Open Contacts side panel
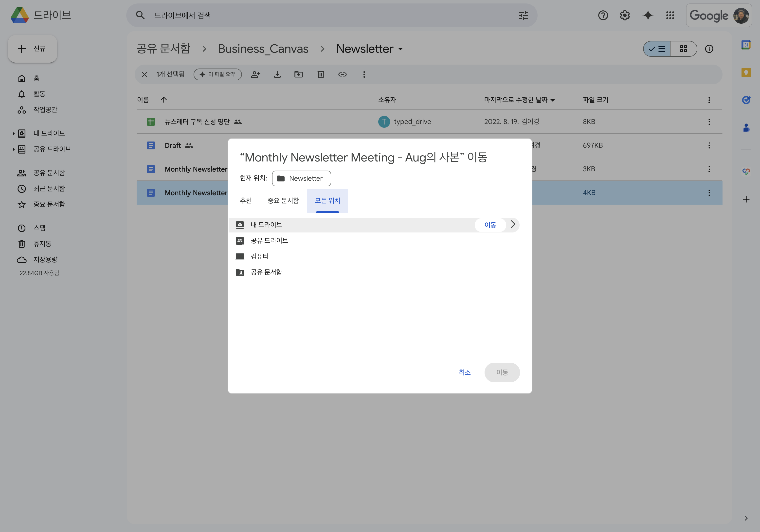The height and width of the screenshot is (532, 760). point(746,127)
